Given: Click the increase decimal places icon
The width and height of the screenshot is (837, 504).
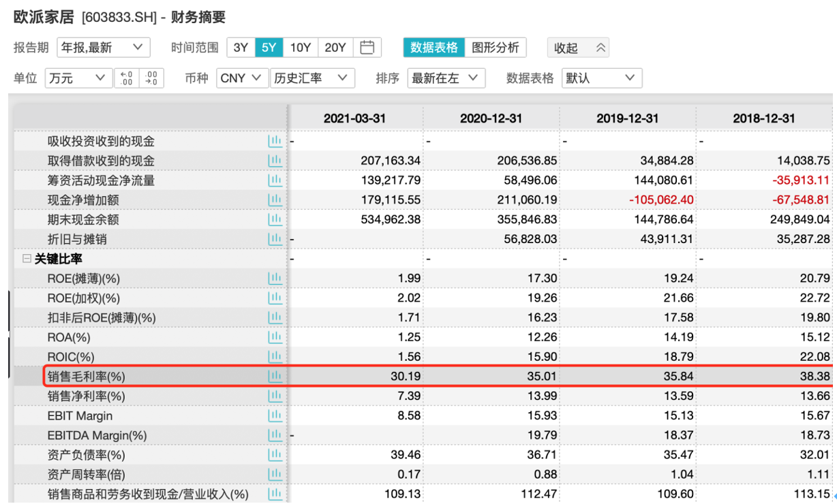Looking at the screenshot, I should 126,78.
